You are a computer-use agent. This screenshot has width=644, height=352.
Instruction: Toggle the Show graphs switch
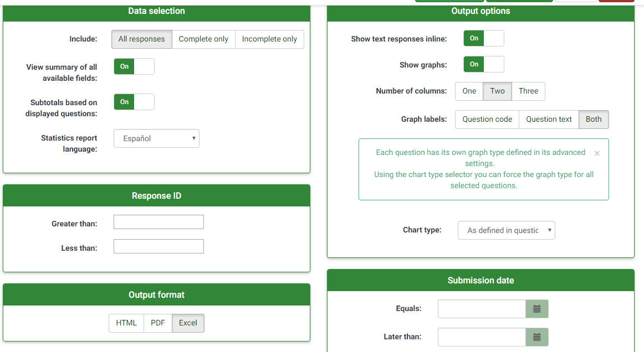[x=483, y=64]
